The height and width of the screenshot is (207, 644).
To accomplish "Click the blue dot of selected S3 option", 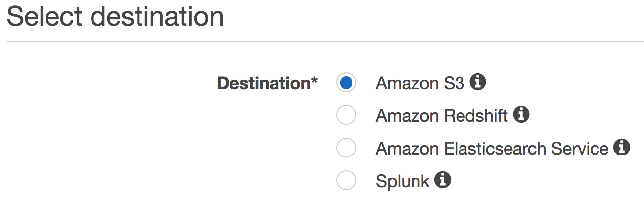I will (x=346, y=83).
